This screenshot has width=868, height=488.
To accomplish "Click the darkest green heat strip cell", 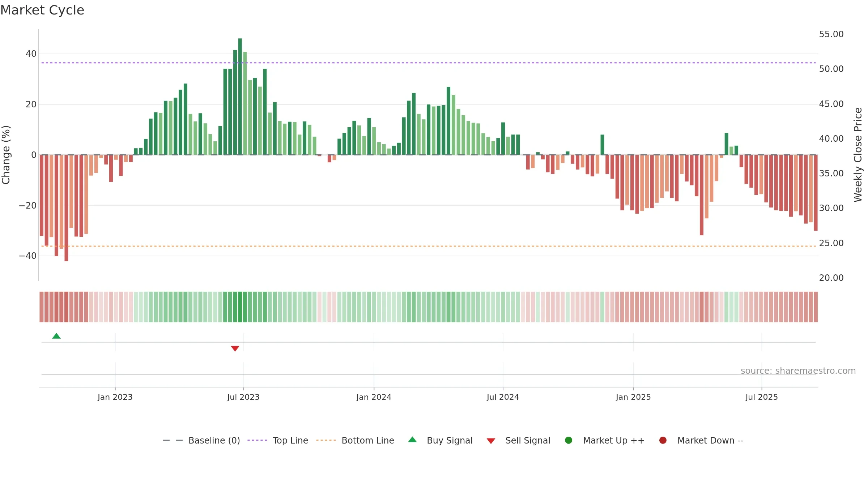I will [x=240, y=307].
